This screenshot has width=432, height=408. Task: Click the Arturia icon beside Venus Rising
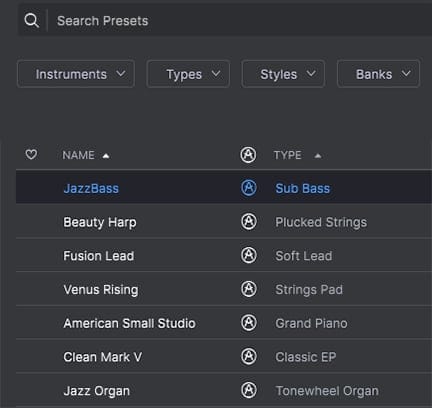(x=249, y=289)
